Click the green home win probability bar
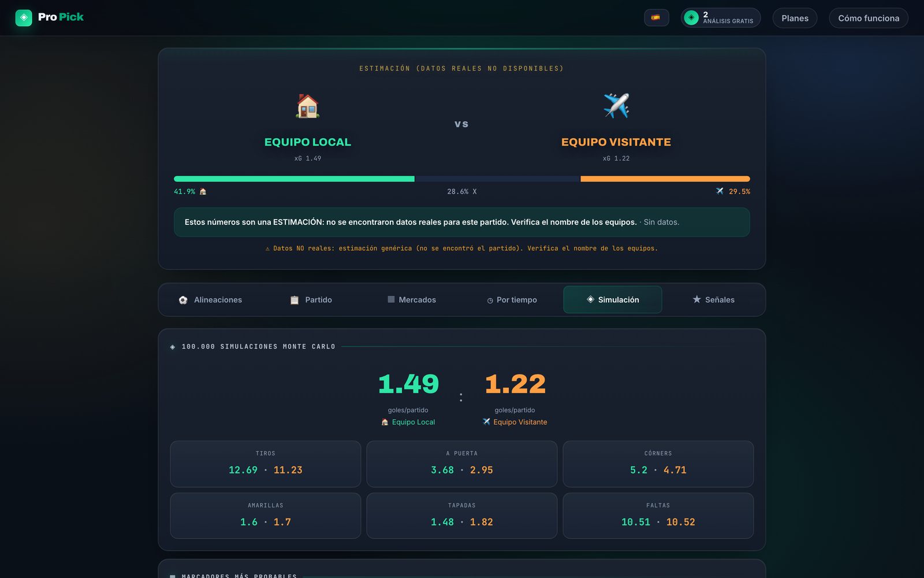 (294, 179)
